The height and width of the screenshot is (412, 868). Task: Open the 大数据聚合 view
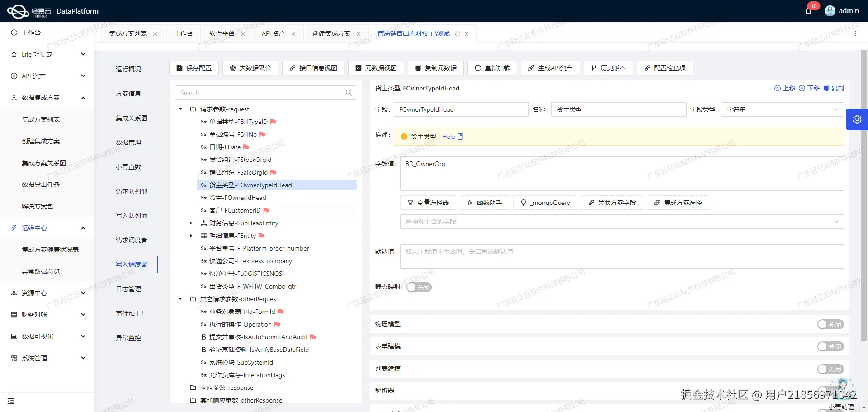(x=250, y=68)
